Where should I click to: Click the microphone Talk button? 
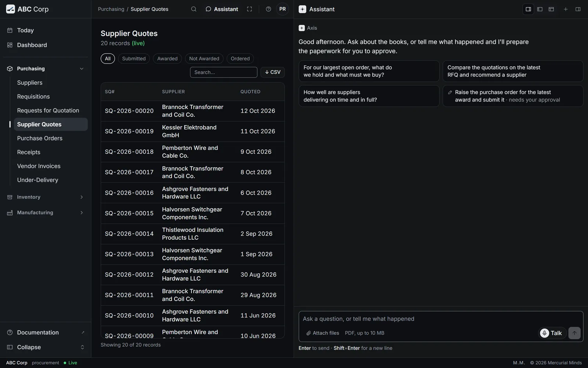click(552, 333)
